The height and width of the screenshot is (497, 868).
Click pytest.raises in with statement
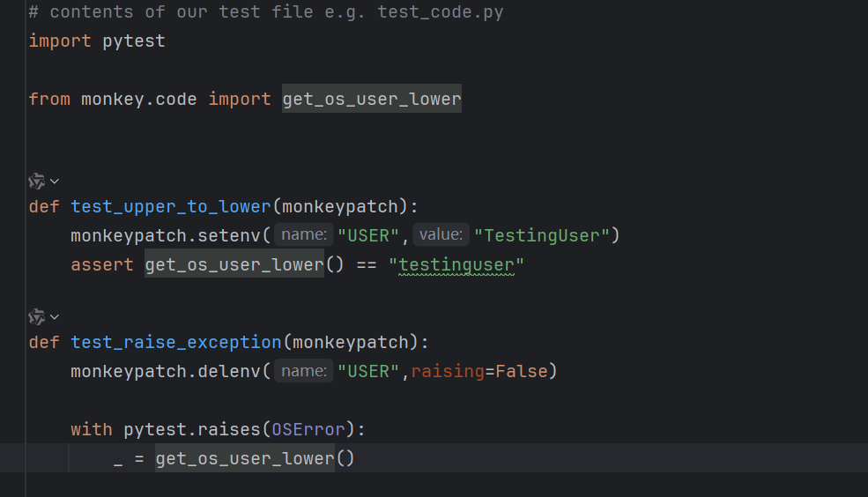192,429
